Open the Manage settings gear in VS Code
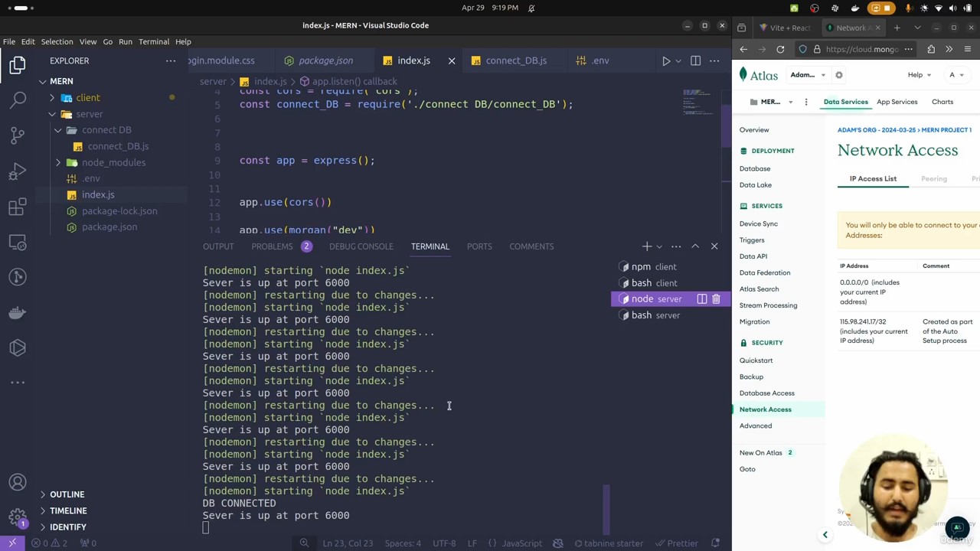Screen dimensions: 980x551 click(x=18, y=517)
